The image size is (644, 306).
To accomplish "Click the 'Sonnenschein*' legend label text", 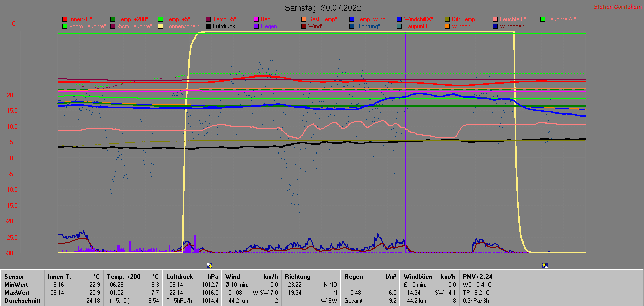I will tap(183, 26).
